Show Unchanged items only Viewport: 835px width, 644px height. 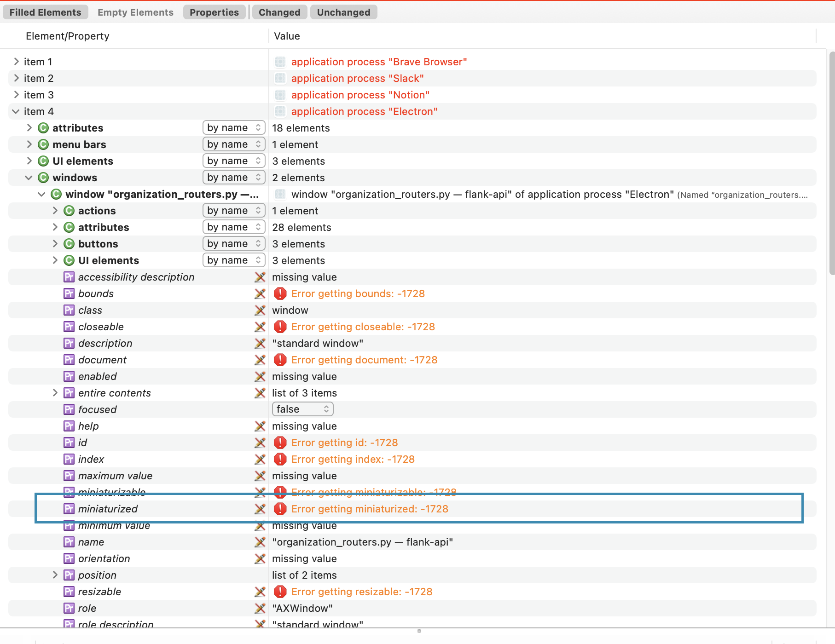pos(343,12)
